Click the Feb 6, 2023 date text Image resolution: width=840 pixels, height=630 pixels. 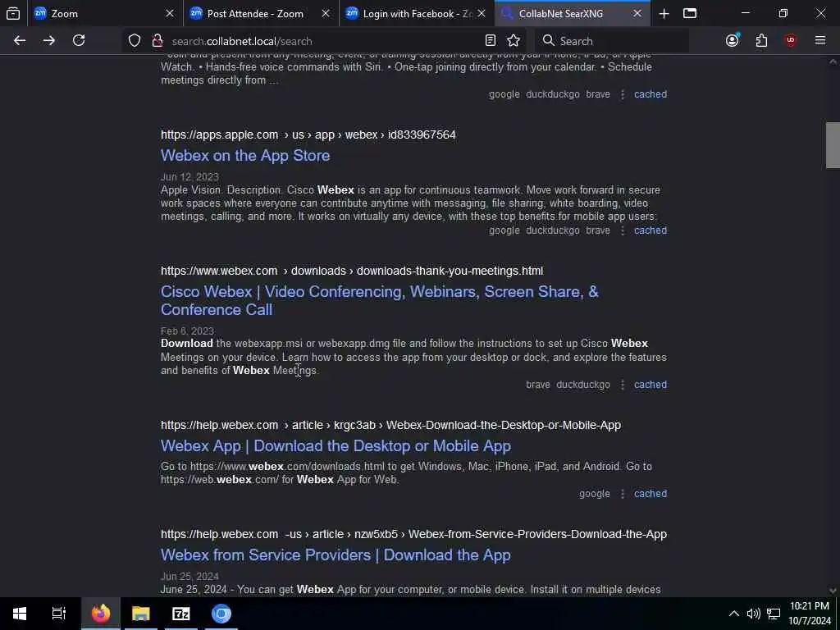[187, 331]
